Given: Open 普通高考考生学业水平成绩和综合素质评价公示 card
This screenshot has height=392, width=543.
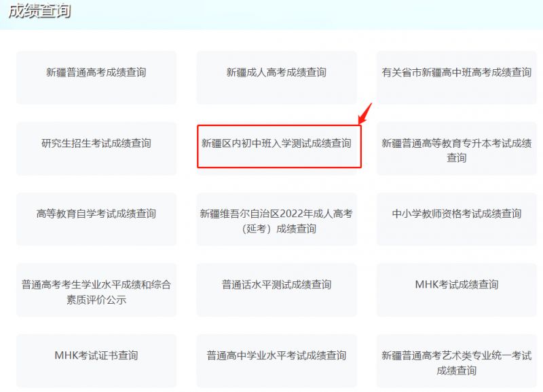Looking at the screenshot, I should tap(96, 290).
